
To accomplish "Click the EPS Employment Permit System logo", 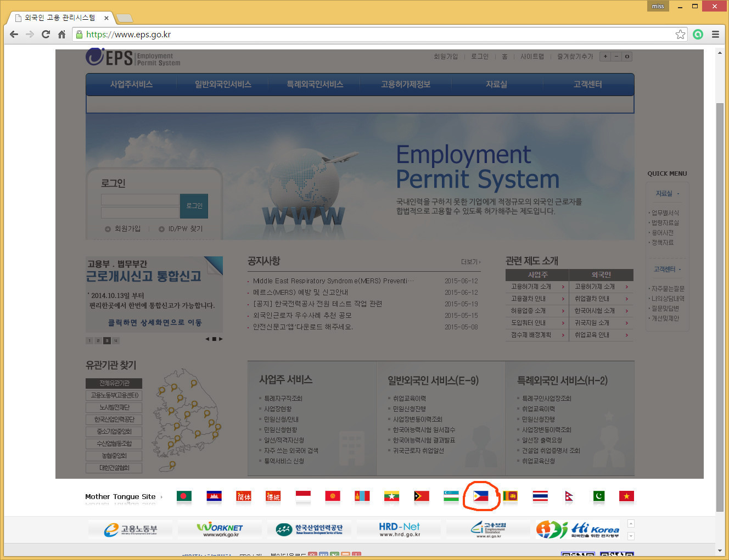I will pos(133,57).
